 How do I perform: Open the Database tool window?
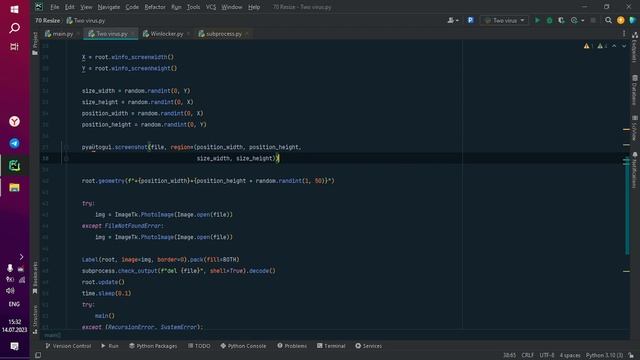[x=635, y=90]
